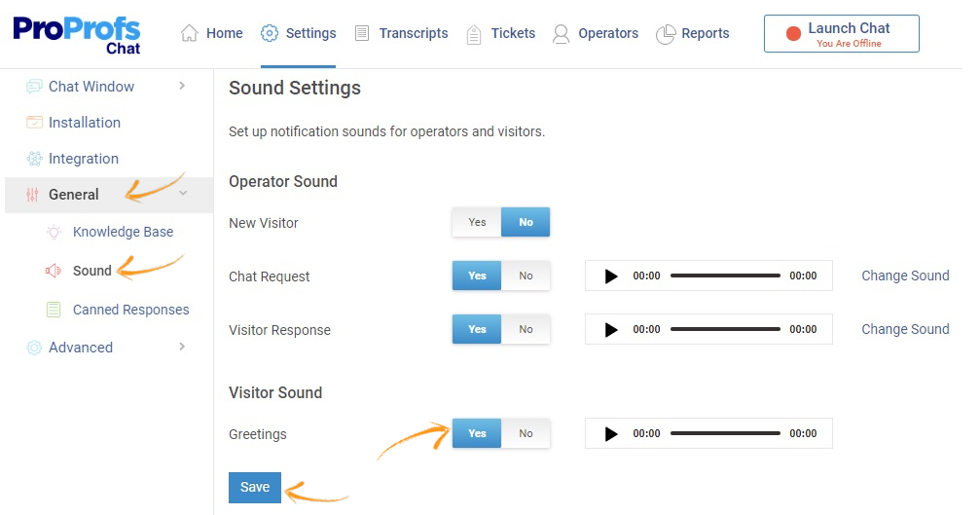Play the Chat Request sound
Screen dimensions: 980x515
pyautogui.click(x=611, y=276)
